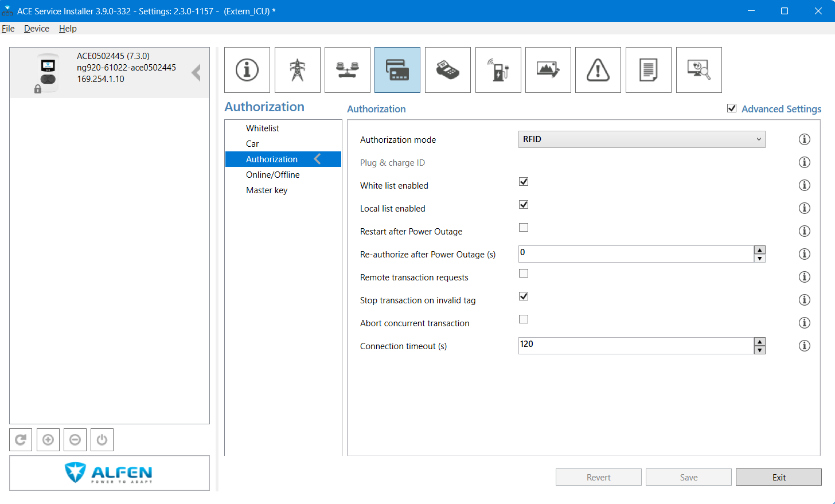835x504 pixels.
Task: Open the Device menu
Action: click(x=37, y=29)
